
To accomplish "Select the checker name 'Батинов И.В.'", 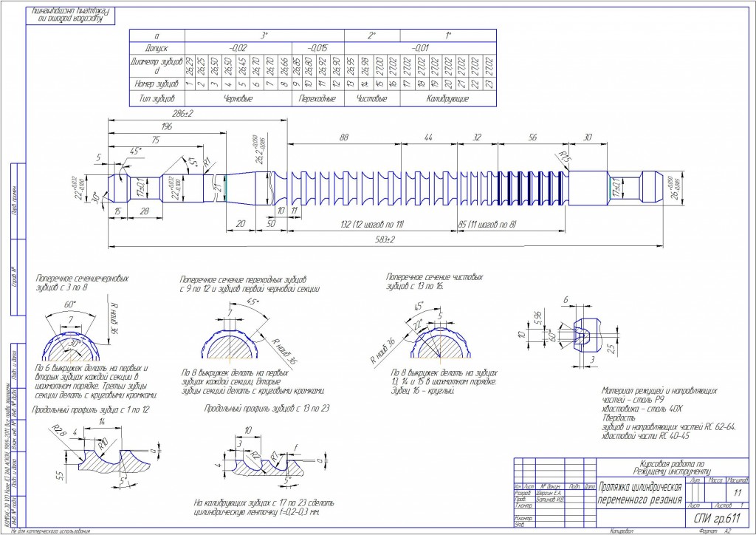I will 549,500.
